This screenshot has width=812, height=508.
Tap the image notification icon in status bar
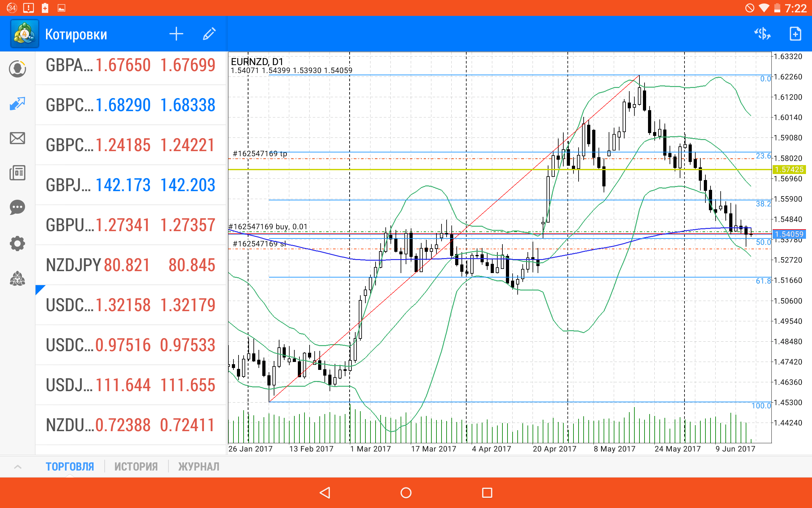click(62, 8)
